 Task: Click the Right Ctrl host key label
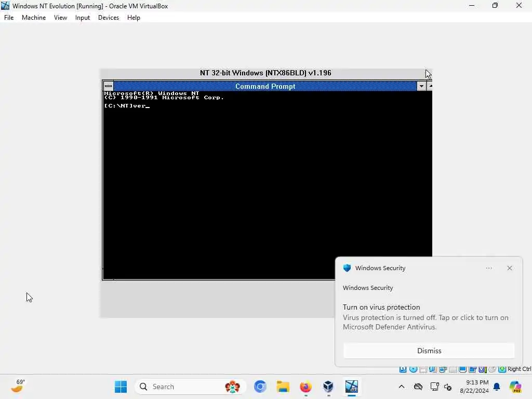click(x=520, y=369)
